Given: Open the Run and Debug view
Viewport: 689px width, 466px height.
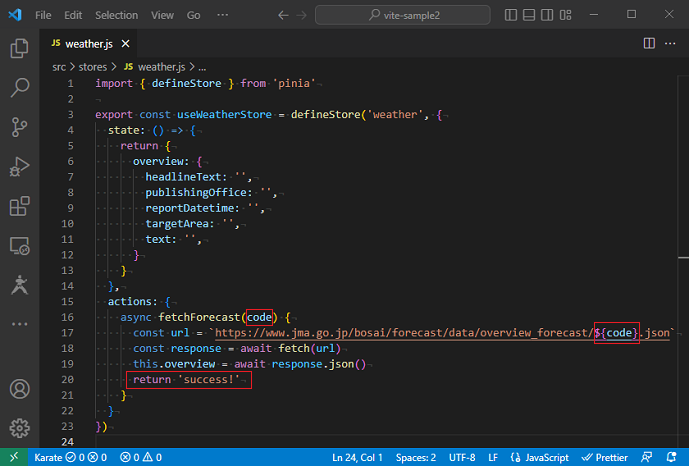Looking at the screenshot, I should point(19,167).
